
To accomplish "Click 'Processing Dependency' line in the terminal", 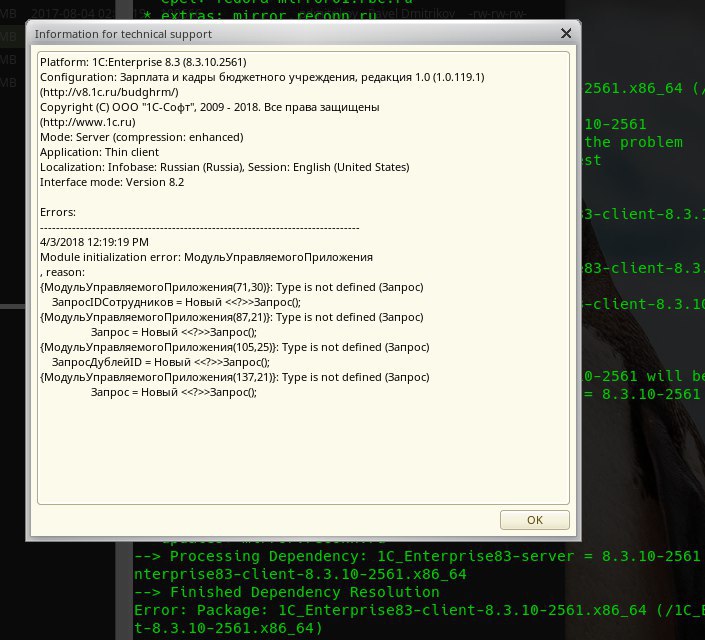I will point(417,556).
